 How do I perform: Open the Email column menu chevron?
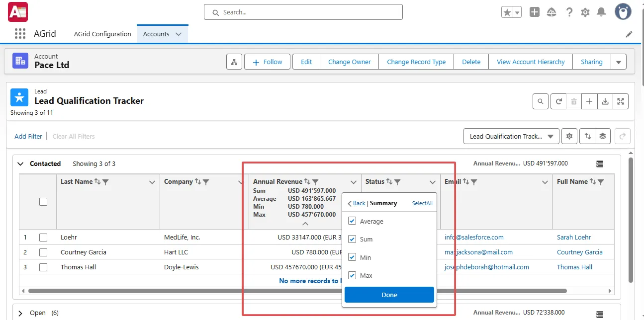545,182
